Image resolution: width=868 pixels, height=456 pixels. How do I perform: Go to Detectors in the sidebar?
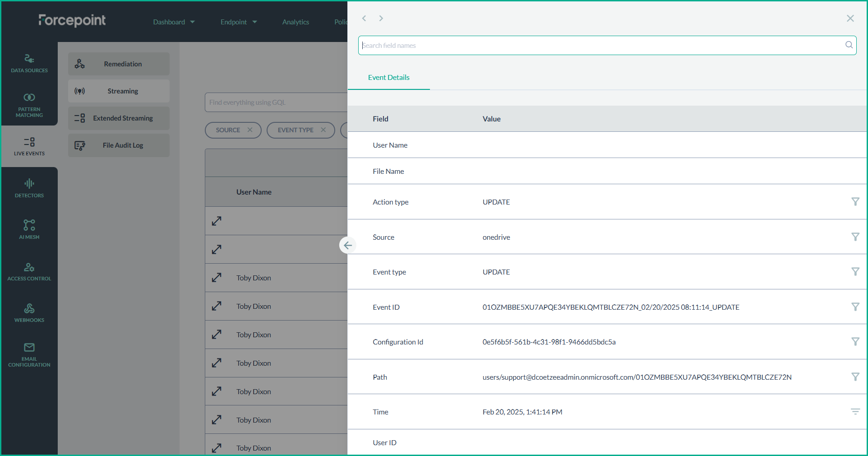coord(29,188)
